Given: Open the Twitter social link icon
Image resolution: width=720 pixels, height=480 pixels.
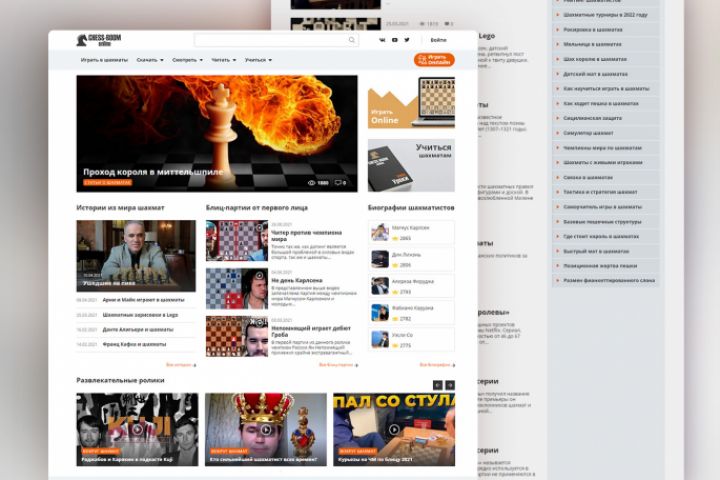Looking at the screenshot, I should (407, 40).
